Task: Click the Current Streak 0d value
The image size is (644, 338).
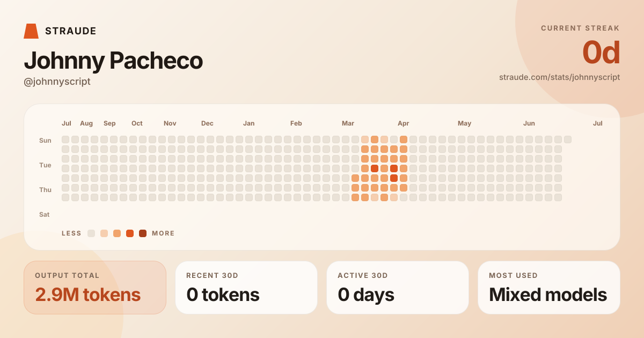Action: point(601,53)
